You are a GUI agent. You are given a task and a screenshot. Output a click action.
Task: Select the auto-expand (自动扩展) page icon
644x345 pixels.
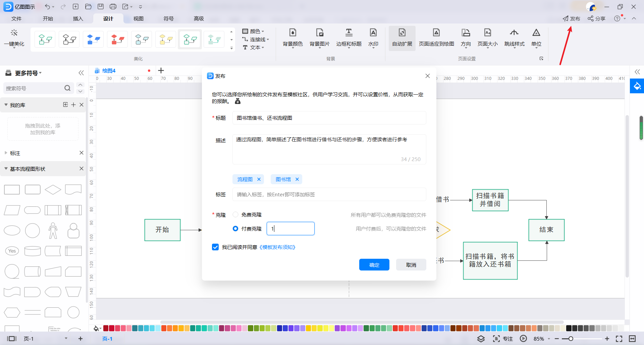pos(402,33)
